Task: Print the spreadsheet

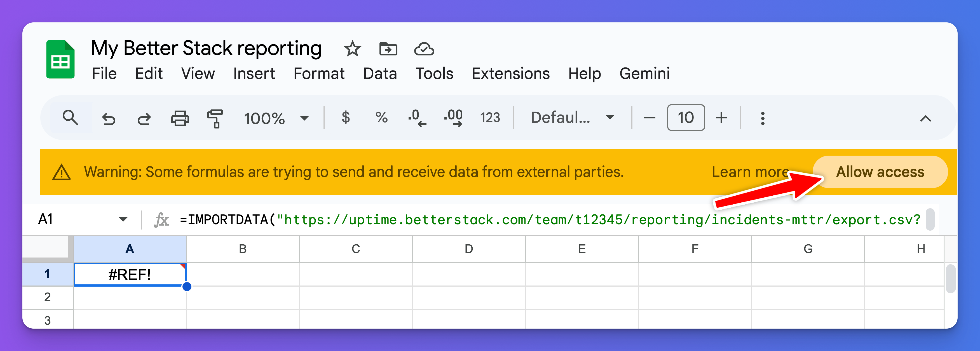Action: coord(180,118)
